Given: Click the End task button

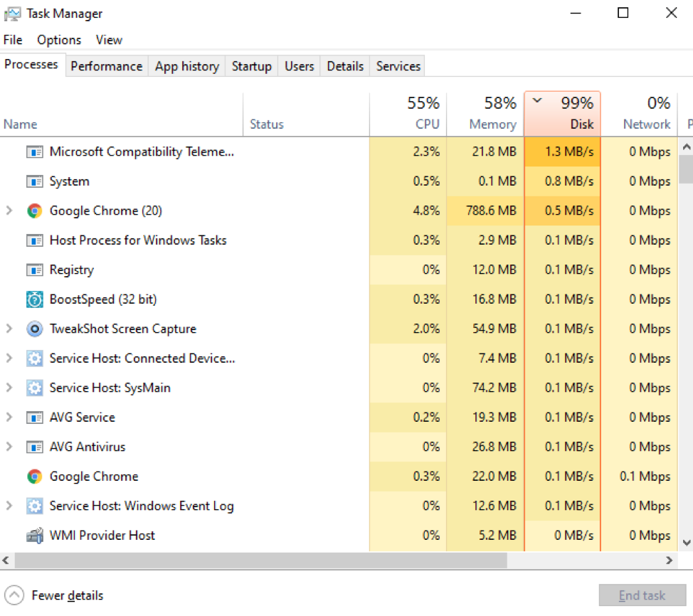Looking at the screenshot, I should (x=642, y=595).
